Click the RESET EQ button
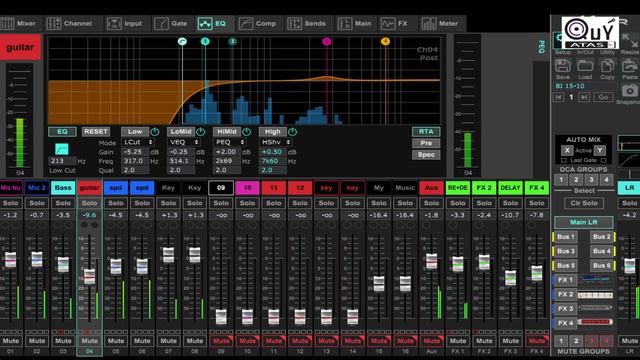Image resolution: width=640 pixels, height=360 pixels. [96, 132]
